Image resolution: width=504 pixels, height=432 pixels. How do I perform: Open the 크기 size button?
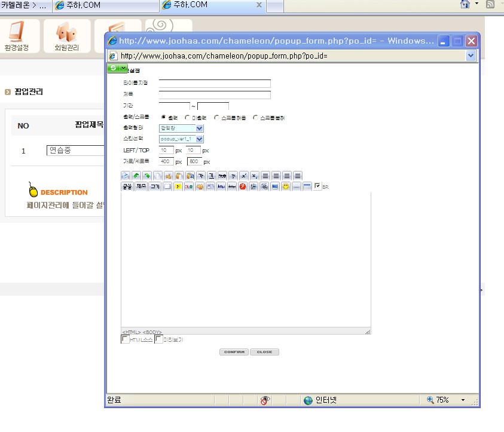[155, 186]
